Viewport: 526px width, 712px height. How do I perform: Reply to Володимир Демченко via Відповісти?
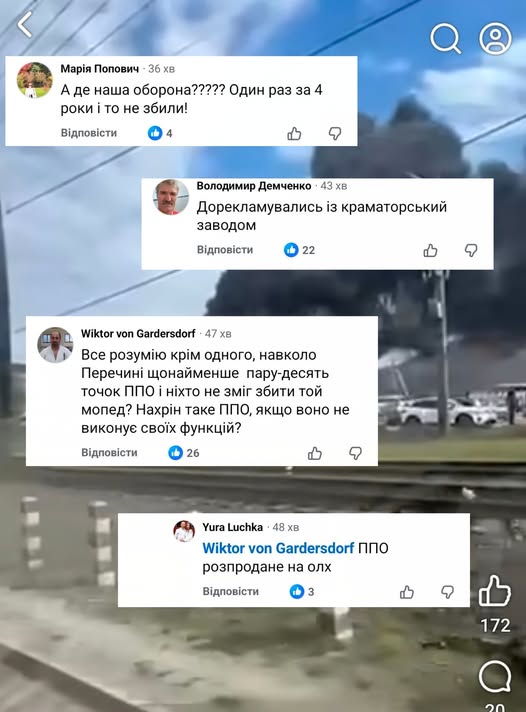[225, 250]
